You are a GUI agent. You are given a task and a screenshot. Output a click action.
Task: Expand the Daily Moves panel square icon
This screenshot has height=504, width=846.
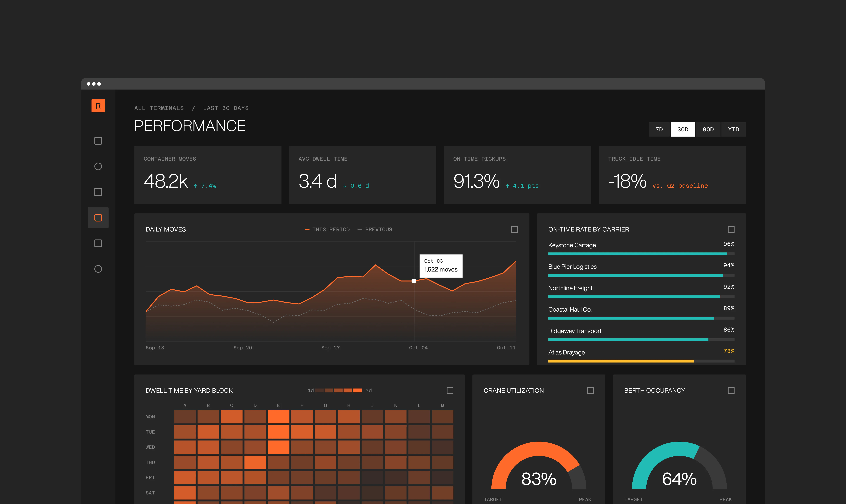point(514,229)
